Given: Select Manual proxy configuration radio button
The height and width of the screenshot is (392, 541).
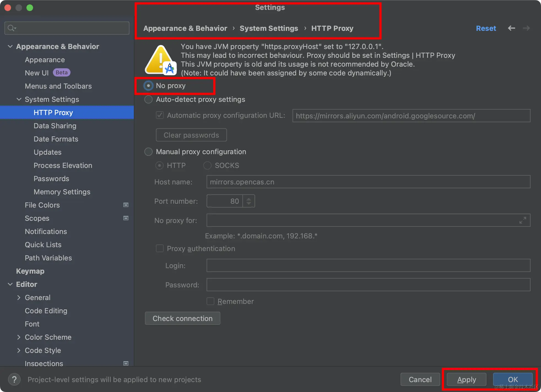Looking at the screenshot, I should pyautogui.click(x=148, y=152).
